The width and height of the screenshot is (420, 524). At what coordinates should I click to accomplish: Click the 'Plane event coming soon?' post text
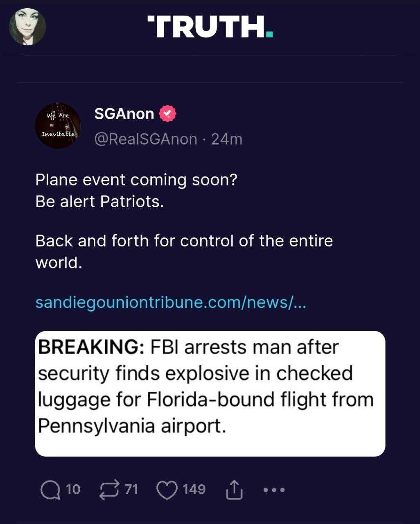click(136, 180)
